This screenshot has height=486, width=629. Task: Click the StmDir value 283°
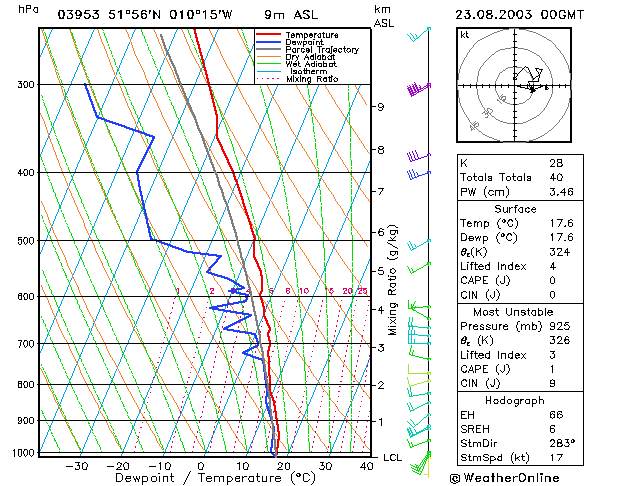click(x=562, y=443)
